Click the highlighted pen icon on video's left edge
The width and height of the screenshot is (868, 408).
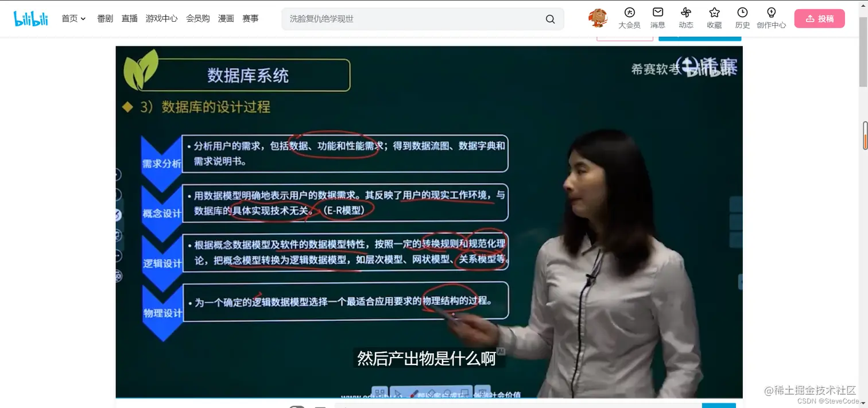[118, 216]
